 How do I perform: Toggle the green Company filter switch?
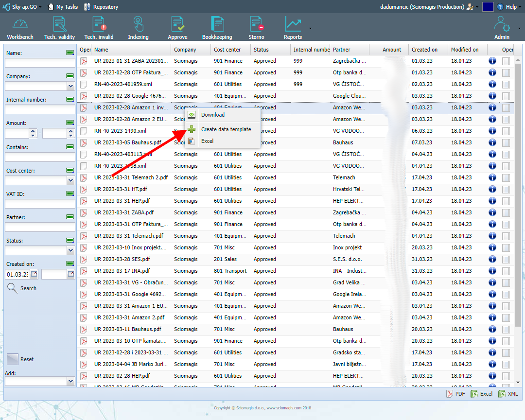tap(70, 76)
